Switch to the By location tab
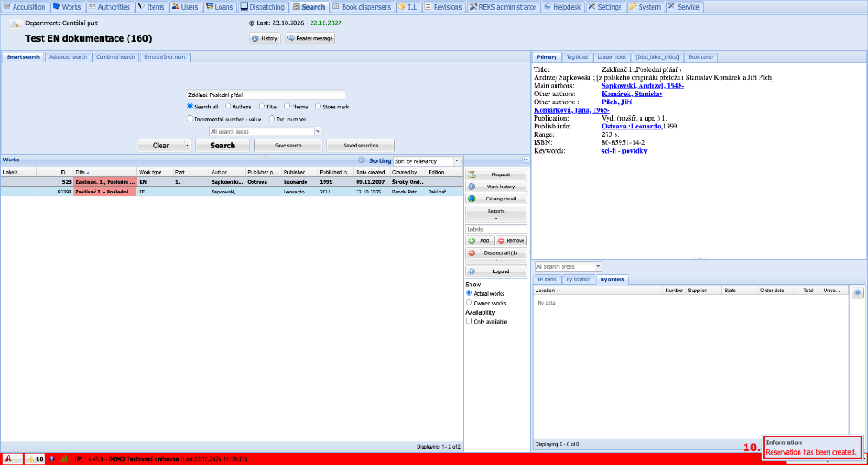Viewport: 868px width, 465px height. 578,279
